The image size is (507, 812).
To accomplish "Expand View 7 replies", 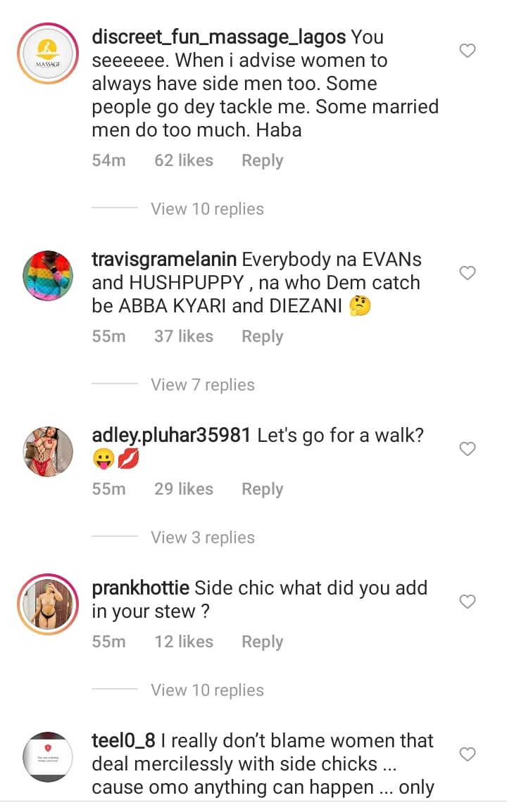I will (203, 385).
